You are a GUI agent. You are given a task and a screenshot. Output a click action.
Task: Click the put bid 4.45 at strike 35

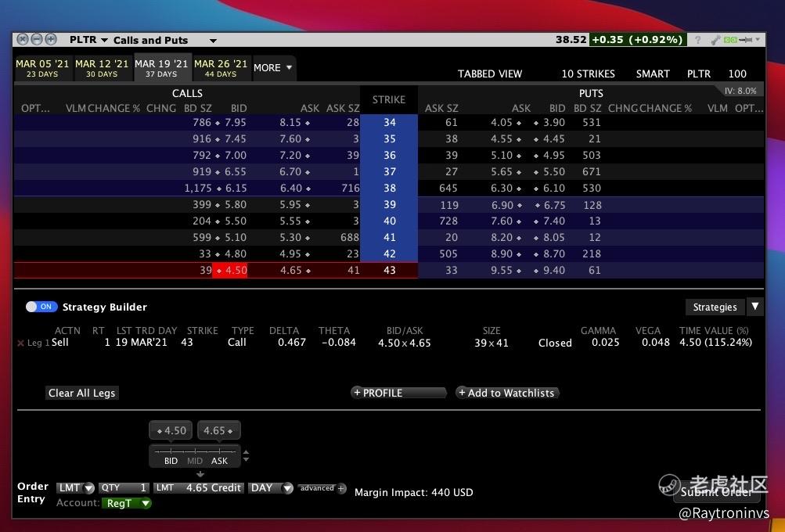(554, 139)
